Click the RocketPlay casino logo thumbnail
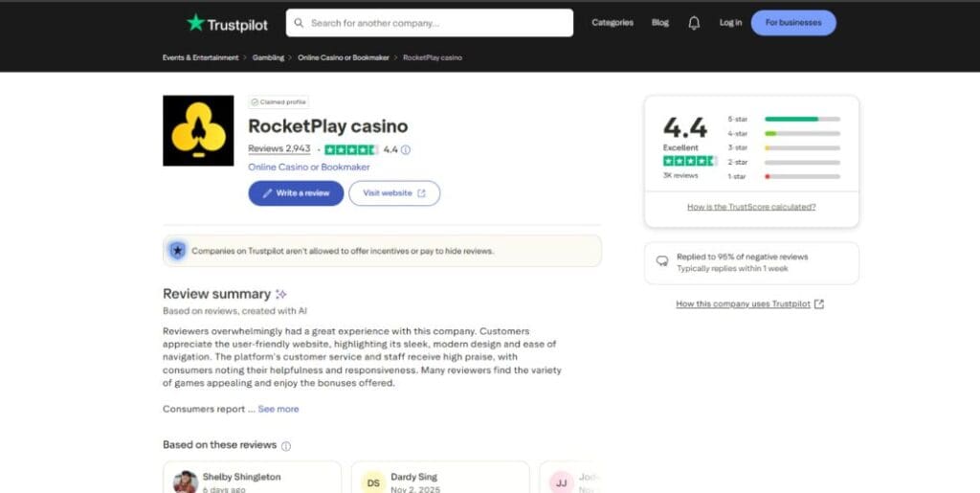Viewport: 980px width, 493px height. click(198, 130)
